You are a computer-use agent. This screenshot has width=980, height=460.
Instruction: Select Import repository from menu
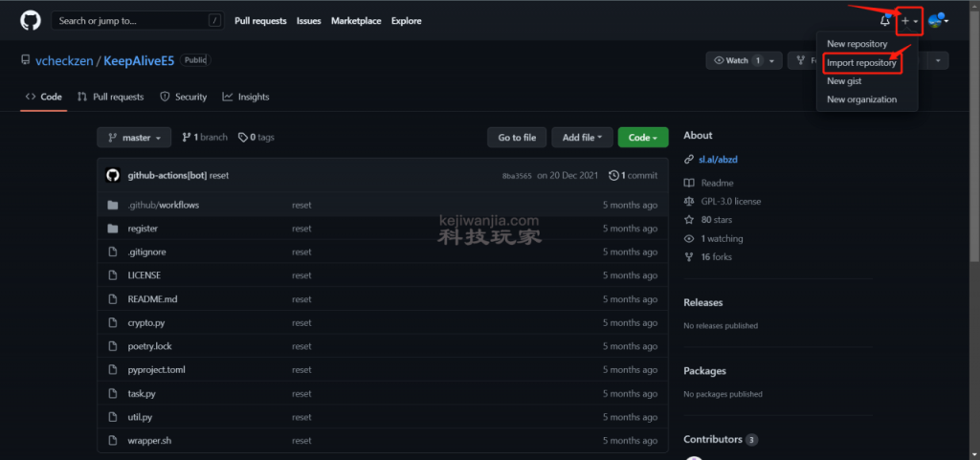[861, 63]
